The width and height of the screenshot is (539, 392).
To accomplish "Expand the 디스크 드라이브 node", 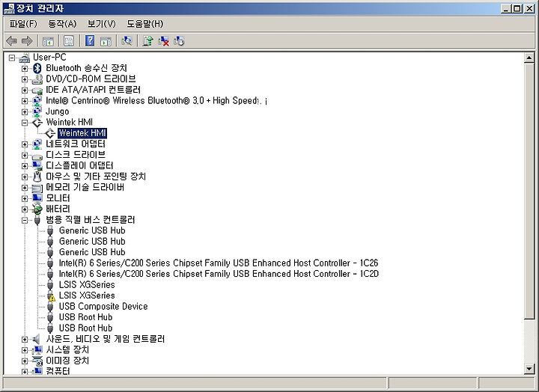I will click(x=25, y=156).
